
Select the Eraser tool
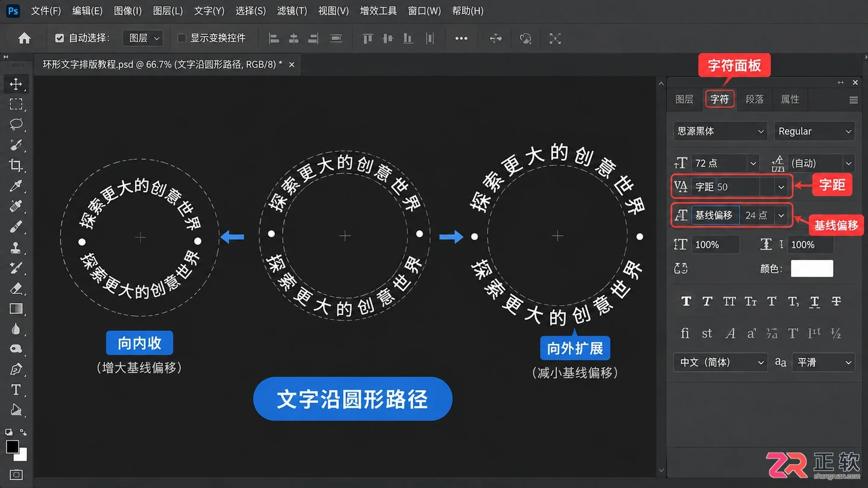pyautogui.click(x=16, y=288)
